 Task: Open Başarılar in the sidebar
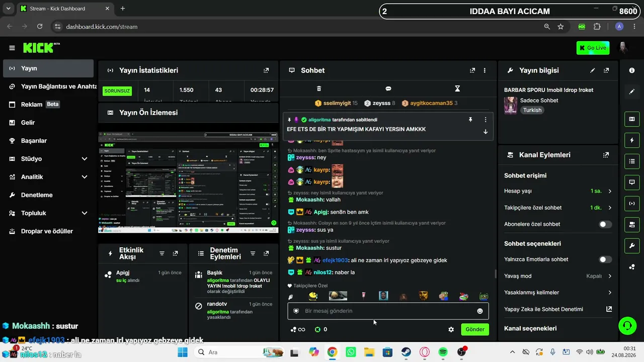48,141
